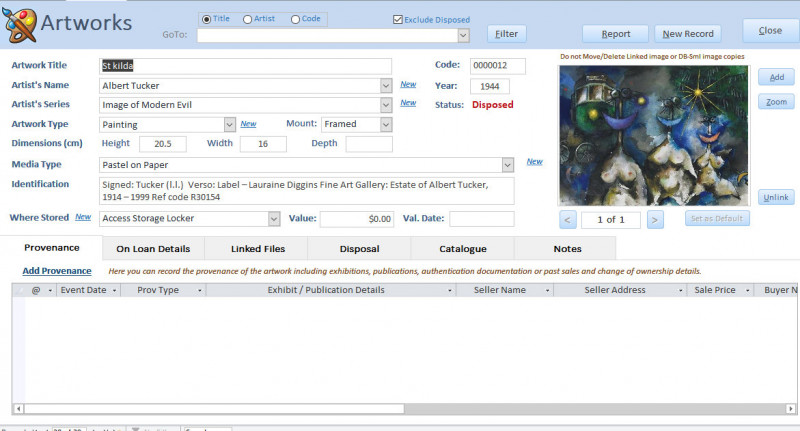Click the Height dimension field

coord(163,144)
